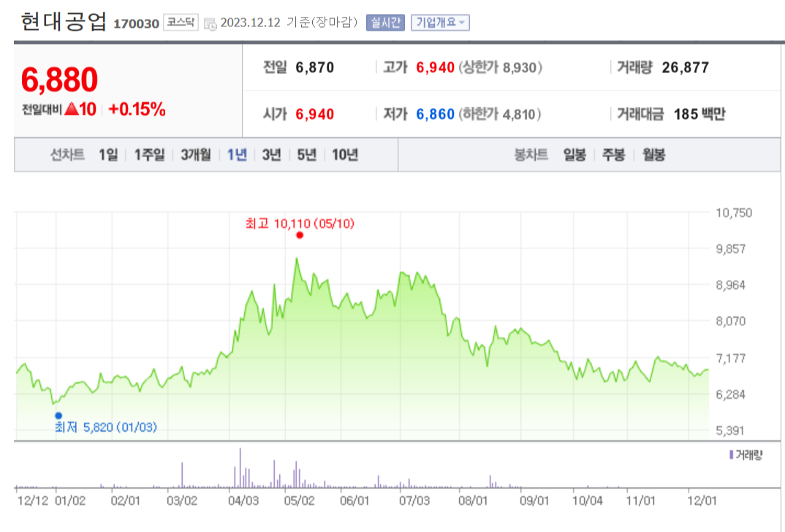785x532 pixels.
Task: Click the calendar icon beside the date
Action: [x=211, y=24]
